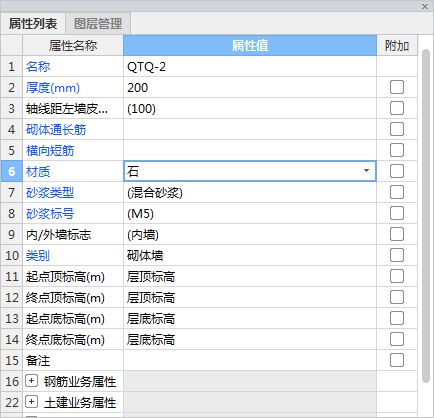Viewport: 434px width, 418px height.
Task: Click the (100) 轴线距左墙皮 value
Action: pos(250,109)
